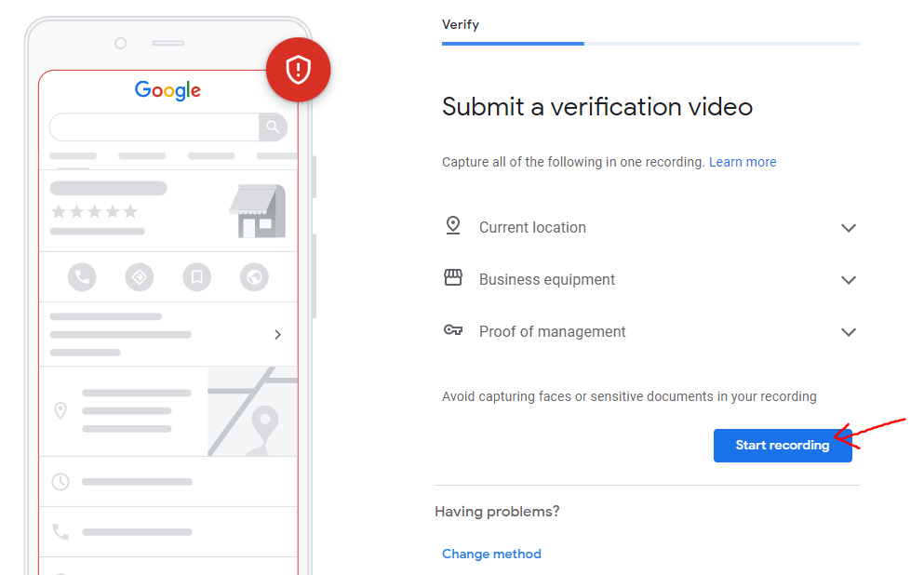Open the Learn more link

tap(743, 162)
